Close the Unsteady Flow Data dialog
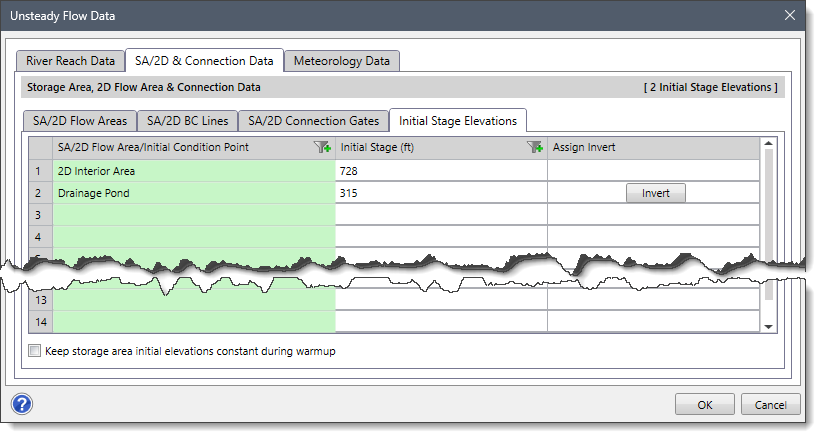Screen dimensions: 821x438 (x=790, y=15)
